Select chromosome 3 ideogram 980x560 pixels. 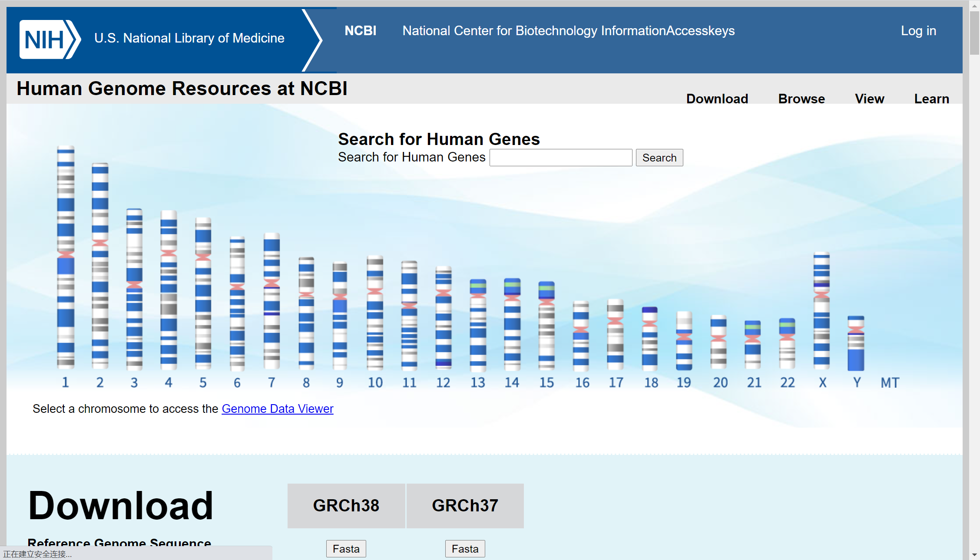[x=134, y=289]
